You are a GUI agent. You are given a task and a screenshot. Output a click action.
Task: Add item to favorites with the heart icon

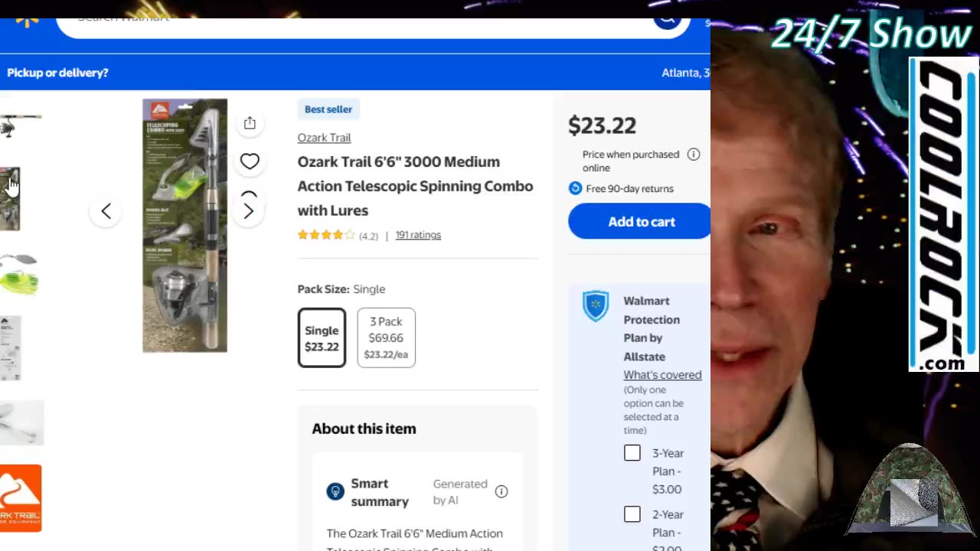pyautogui.click(x=250, y=161)
